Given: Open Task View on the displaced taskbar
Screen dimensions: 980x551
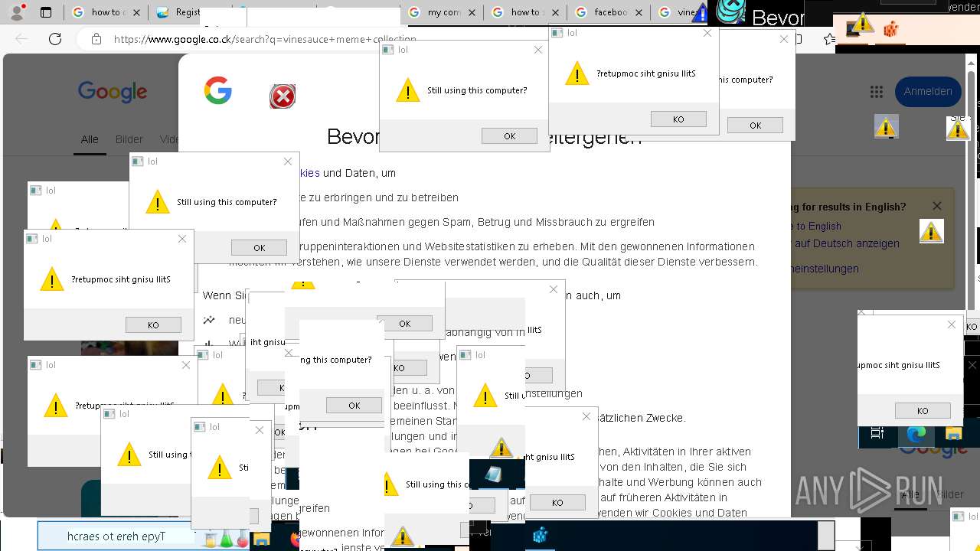Looking at the screenshot, I should [x=877, y=433].
